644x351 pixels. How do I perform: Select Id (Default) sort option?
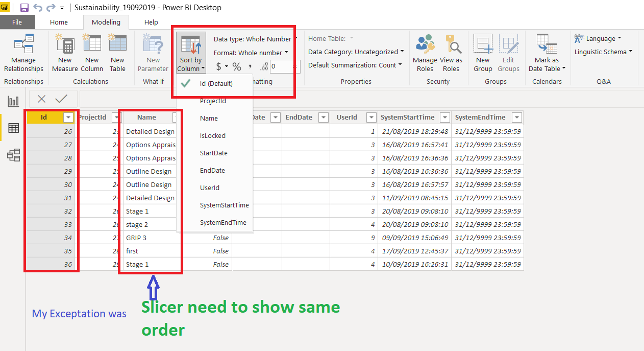pos(214,83)
